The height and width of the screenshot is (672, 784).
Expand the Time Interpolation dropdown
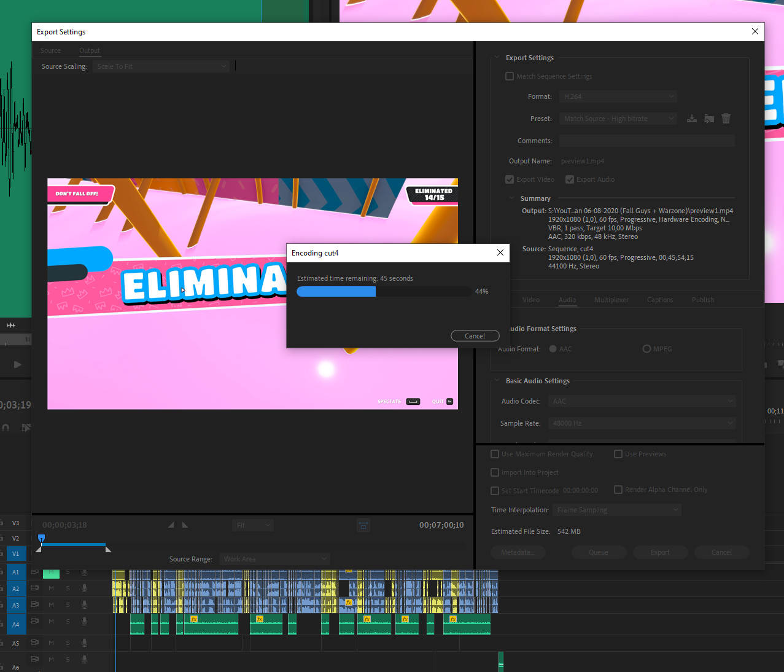(617, 510)
